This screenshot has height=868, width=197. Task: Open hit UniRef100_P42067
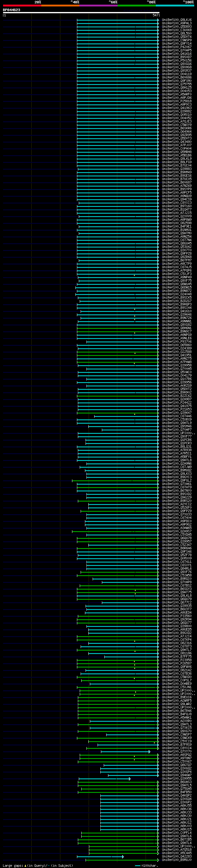click(176, 47)
